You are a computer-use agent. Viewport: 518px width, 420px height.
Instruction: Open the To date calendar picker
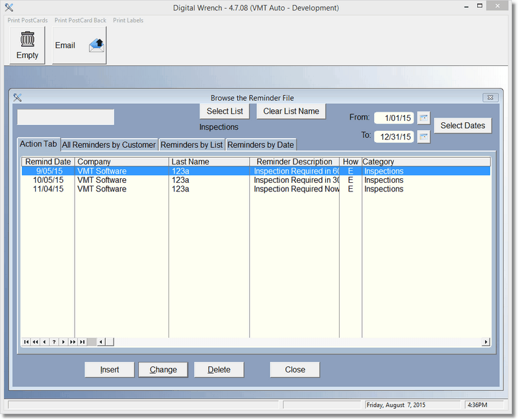(424, 137)
